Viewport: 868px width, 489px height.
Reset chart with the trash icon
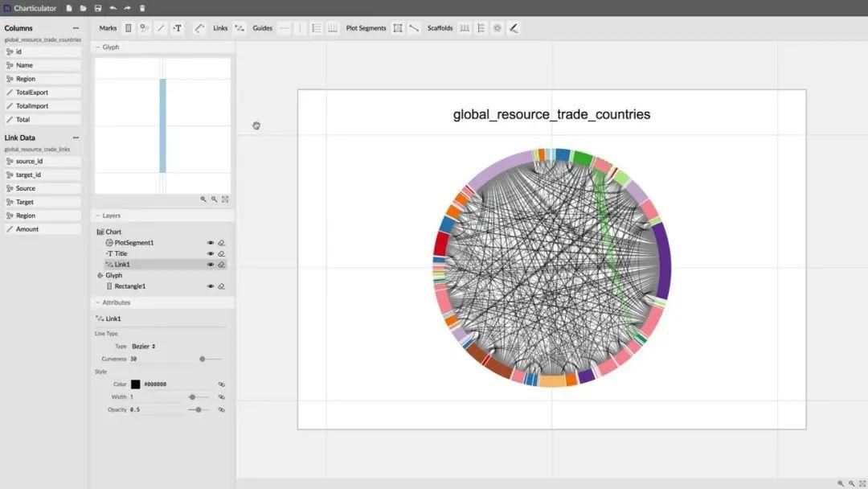click(x=142, y=8)
